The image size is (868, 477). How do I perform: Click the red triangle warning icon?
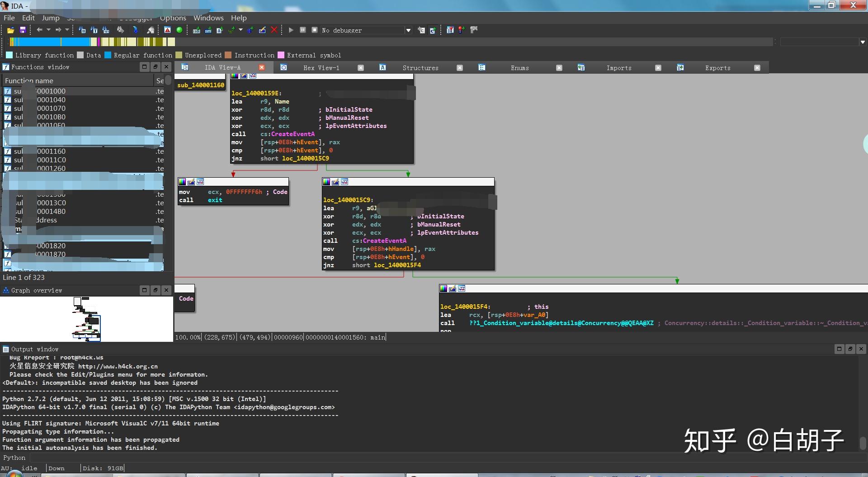coord(167,30)
